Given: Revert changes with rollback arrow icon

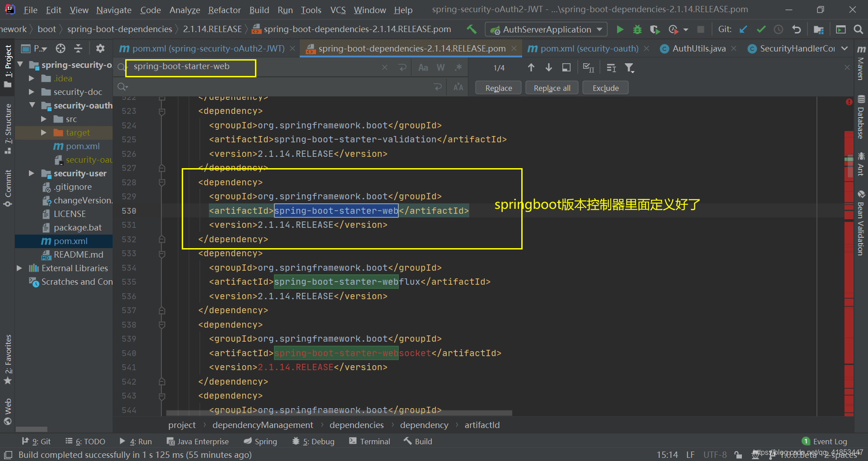Looking at the screenshot, I should click(797, 29).
